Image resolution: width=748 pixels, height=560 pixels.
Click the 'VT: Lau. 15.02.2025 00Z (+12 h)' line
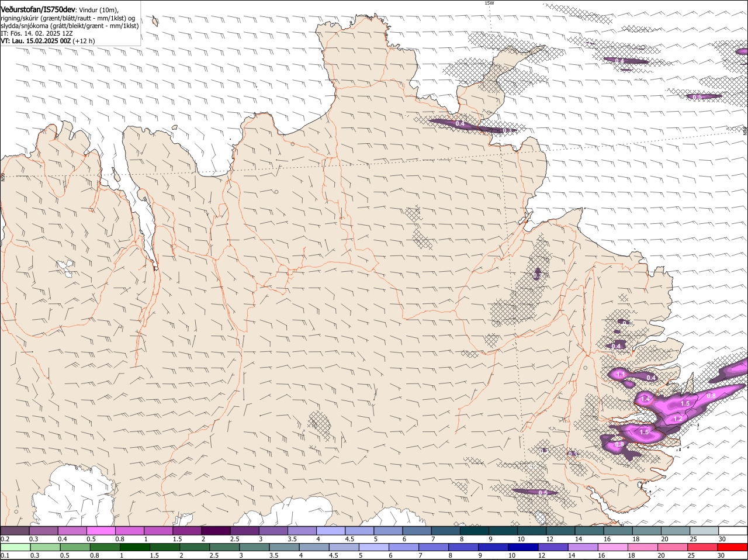(48, 41)
